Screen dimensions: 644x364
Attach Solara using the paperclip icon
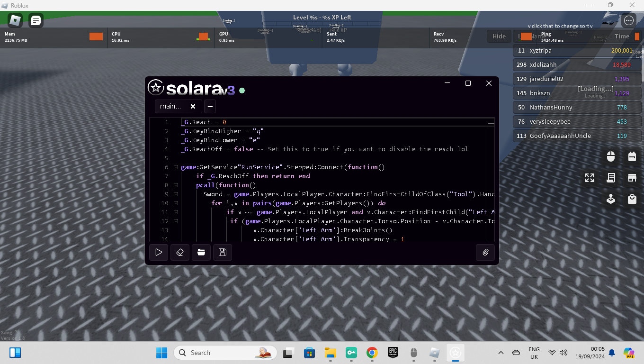click(x=485, y=253)
